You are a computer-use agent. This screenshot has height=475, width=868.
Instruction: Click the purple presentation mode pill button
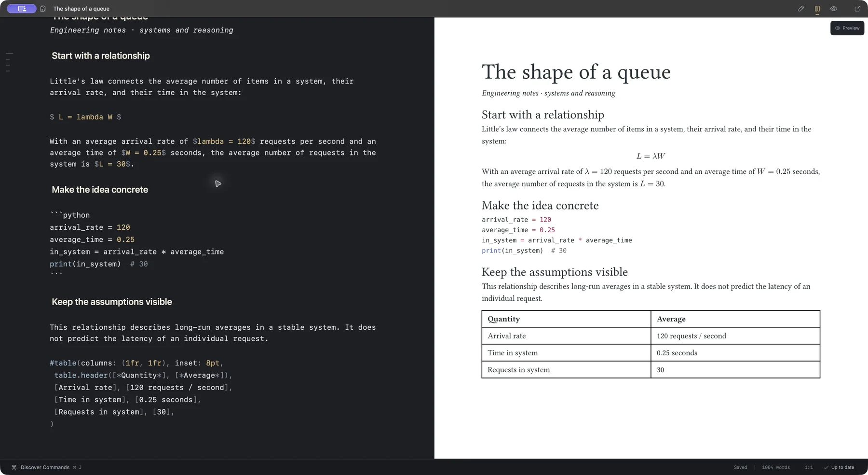tap(22, 9)
